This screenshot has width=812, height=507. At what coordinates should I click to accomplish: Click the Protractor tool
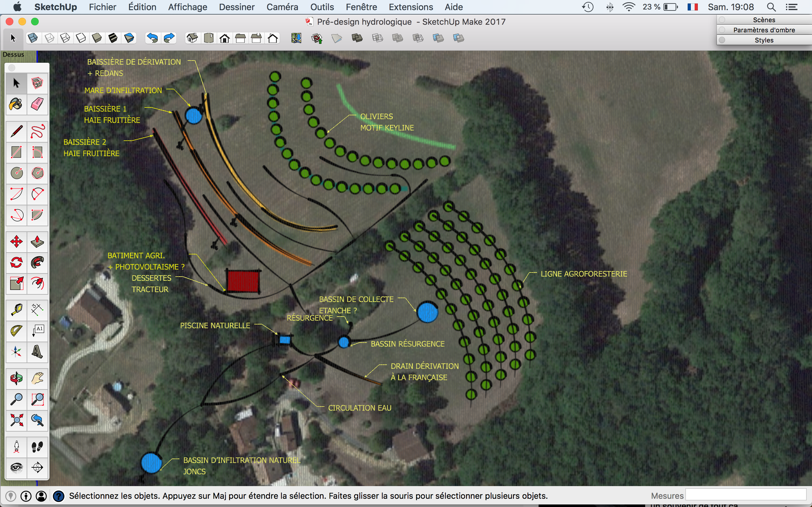coord(16,331)
